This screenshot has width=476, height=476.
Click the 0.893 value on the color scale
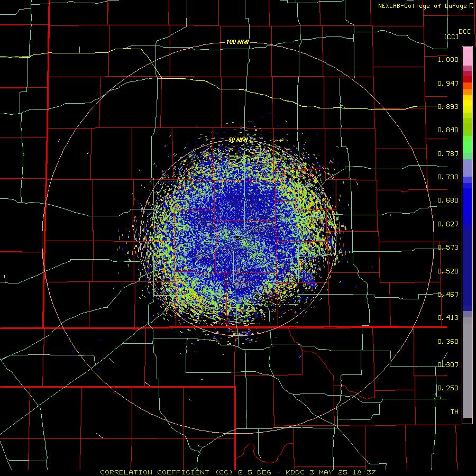[448, 106]
